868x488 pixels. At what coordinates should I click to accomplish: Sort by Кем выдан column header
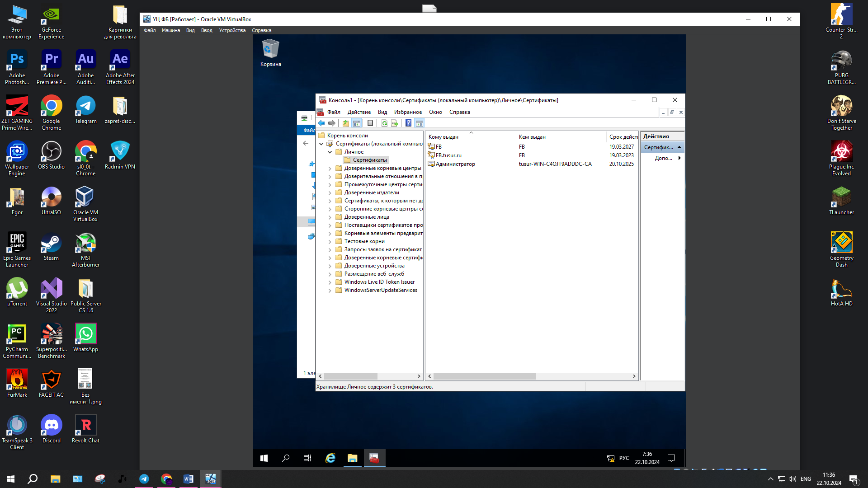[x=561, y=137]
